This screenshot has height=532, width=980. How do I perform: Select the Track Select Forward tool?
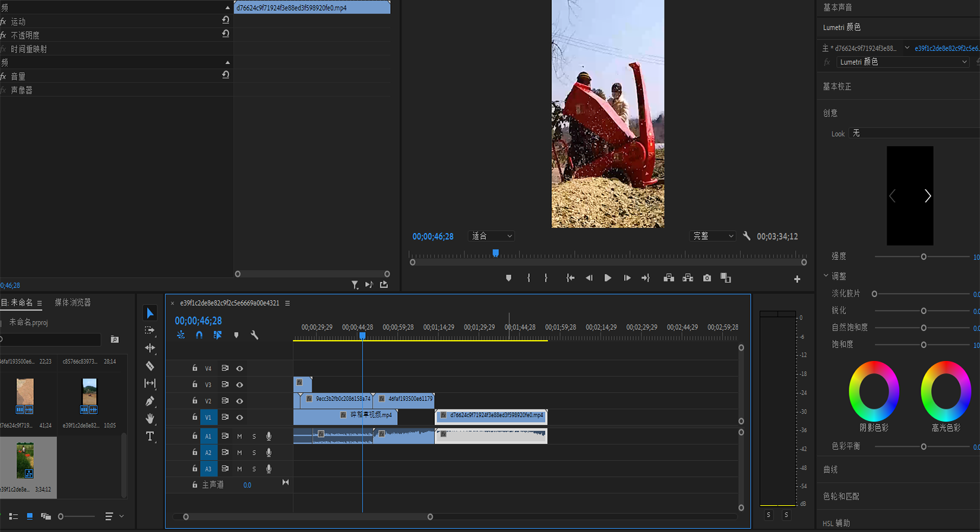(150, 331)
